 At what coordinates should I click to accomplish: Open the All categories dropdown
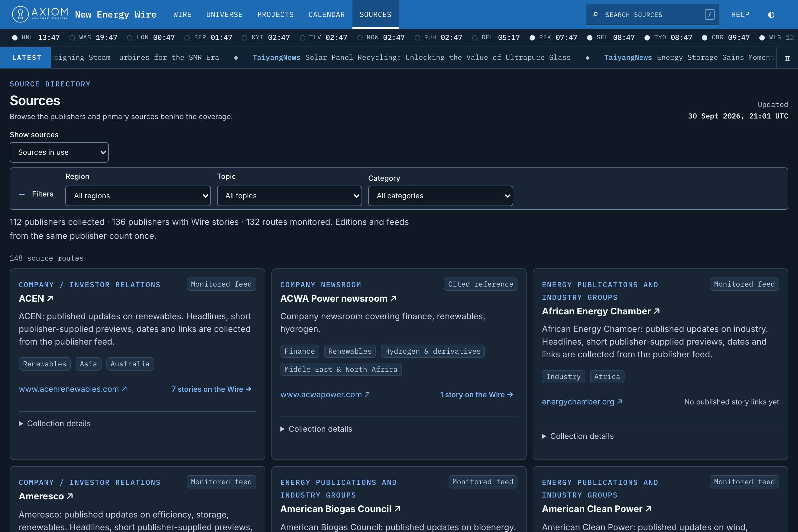[440, 196]
